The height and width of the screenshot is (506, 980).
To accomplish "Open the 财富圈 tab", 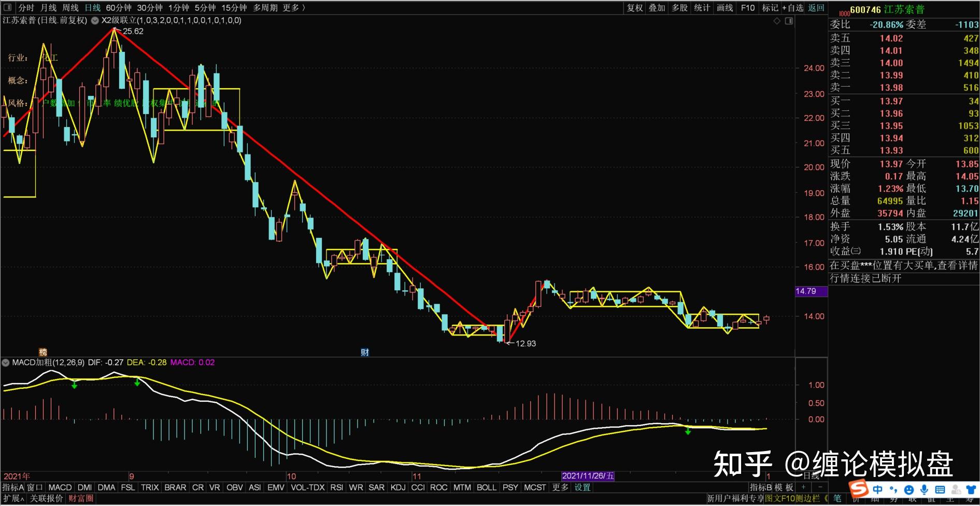I will 81,499.
